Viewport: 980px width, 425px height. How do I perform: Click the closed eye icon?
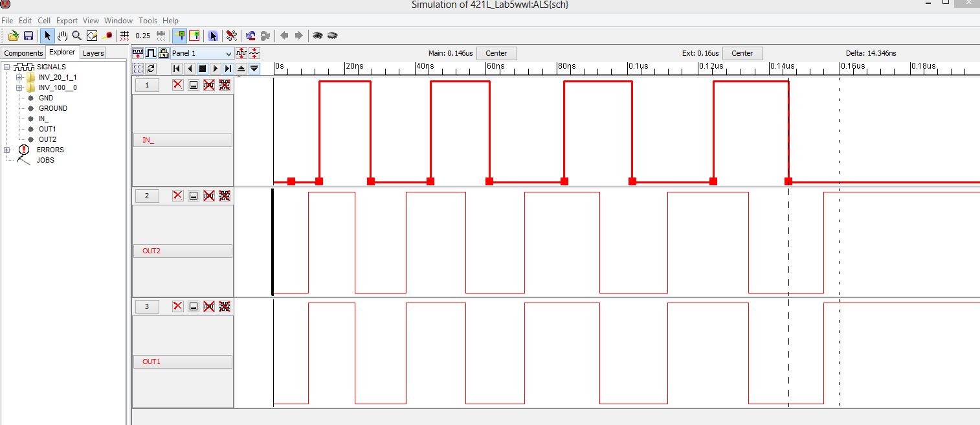click(333, 36)
